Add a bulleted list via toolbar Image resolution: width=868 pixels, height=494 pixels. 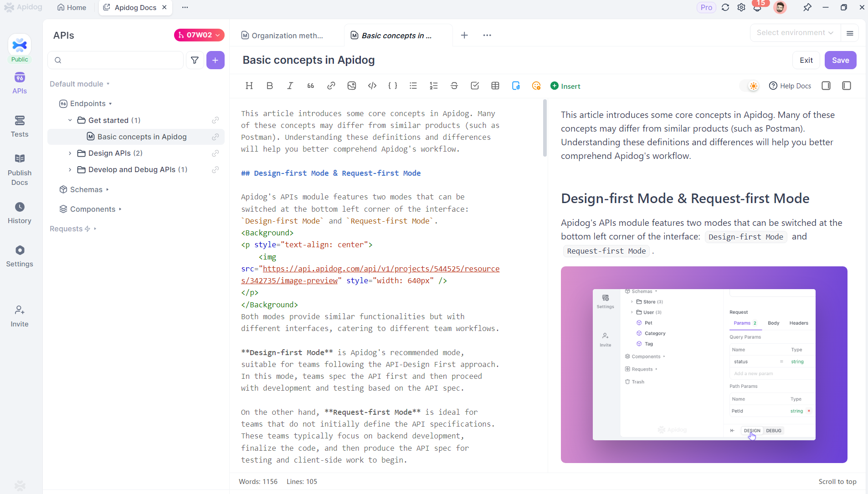coord(413,86)
